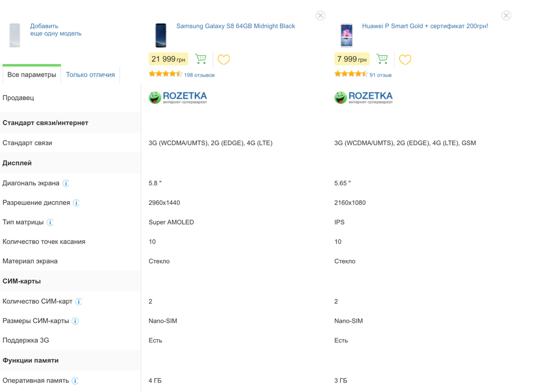Click the Samsung Galaxy S8 phone thumbnail
Image resolution: width=533 pixels, height=392 pixels.
coord(161,35)
